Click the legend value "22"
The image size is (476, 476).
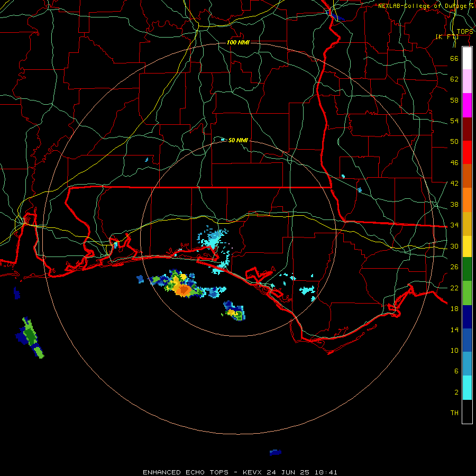click(x=454, y=288)
